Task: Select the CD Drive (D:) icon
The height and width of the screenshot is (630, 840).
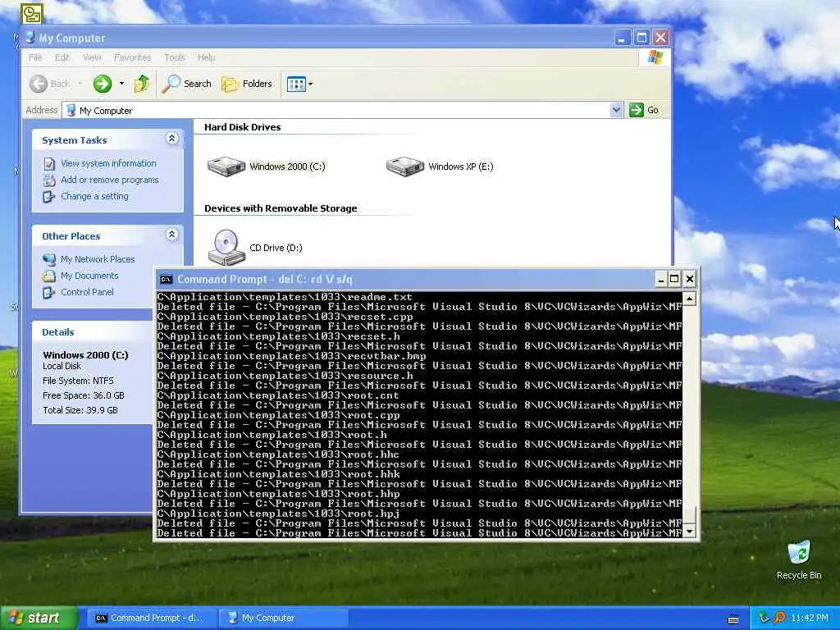Action: (x=226, y=247)
